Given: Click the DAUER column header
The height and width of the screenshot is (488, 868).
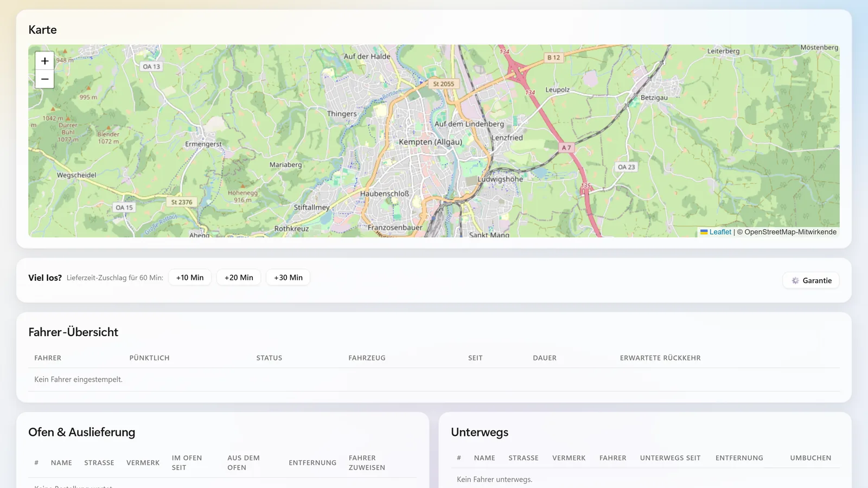Looking at the screenshot, I should [545, 358].
